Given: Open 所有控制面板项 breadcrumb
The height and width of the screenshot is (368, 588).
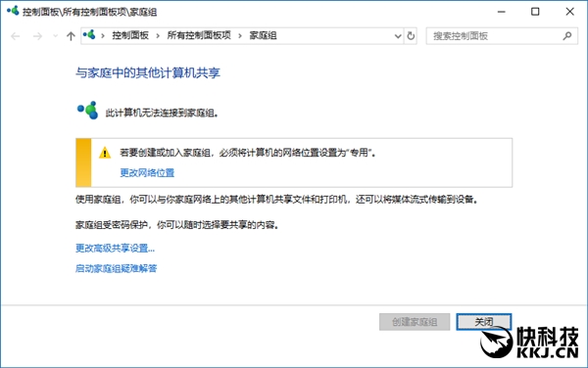Looking at the screenshot, I should tap(199, 35).
